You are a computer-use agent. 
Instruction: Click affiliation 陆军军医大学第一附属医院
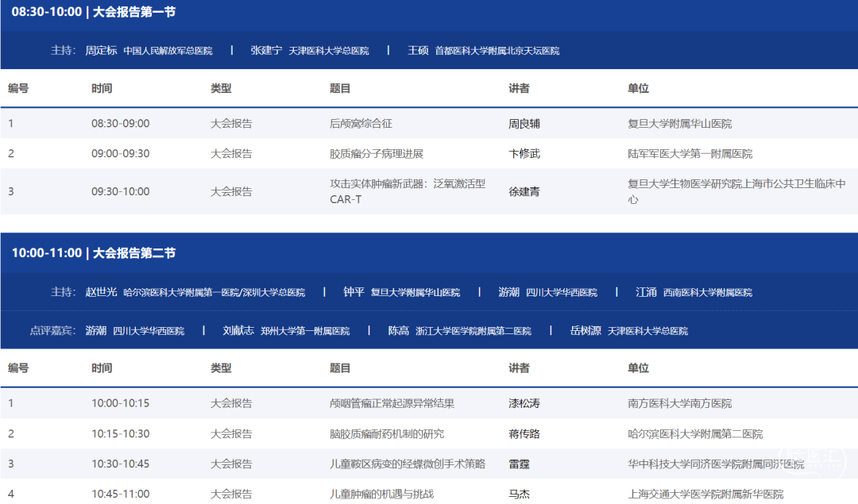pyautogui.click(x=690, y=154)
